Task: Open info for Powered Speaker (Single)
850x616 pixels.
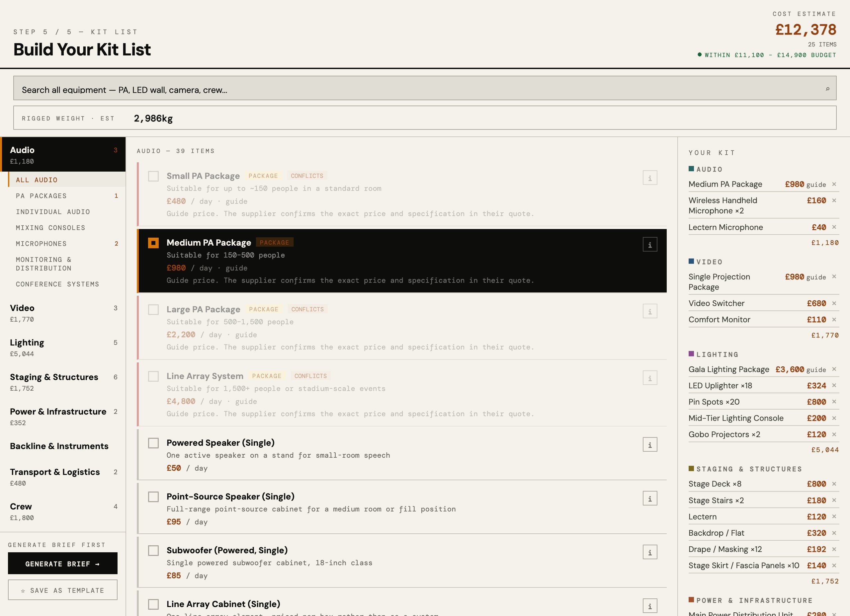Action: 650,445
